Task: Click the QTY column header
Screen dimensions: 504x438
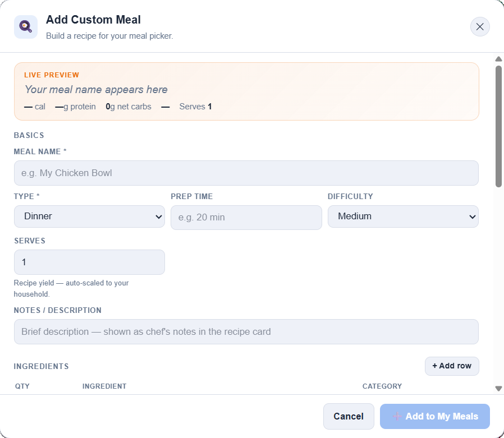Action: [x=22, y=386]
